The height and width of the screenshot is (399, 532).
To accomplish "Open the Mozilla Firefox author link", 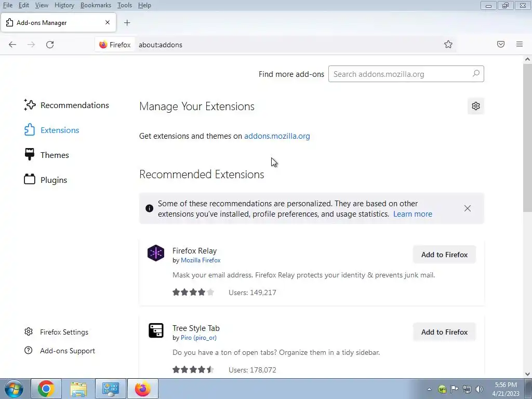I will point(201,260).
